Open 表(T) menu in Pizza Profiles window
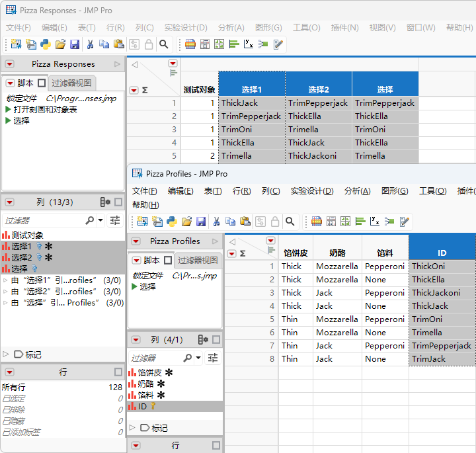 tap(213, 191)
